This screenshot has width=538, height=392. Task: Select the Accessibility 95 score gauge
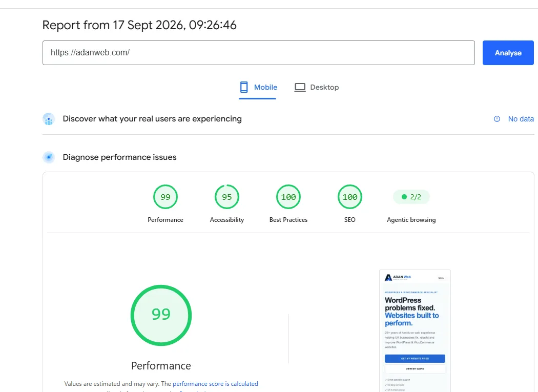click(227, 197)
